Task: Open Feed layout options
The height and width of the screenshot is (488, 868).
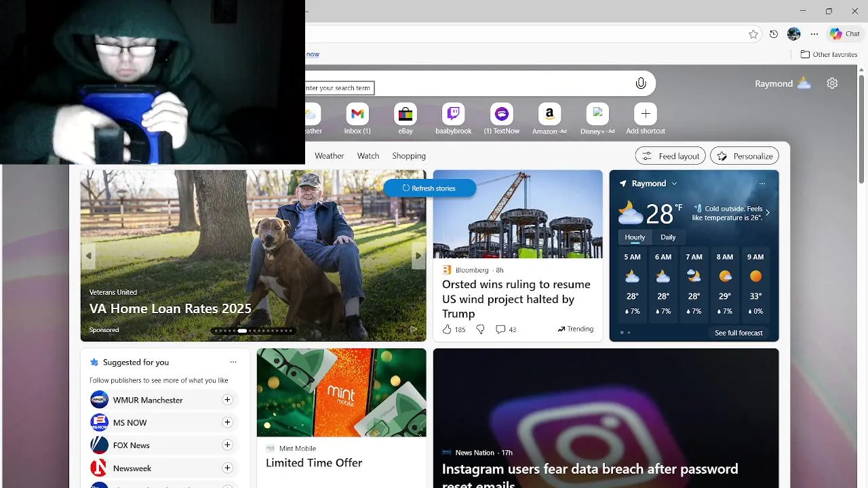Action: (671, 156)
